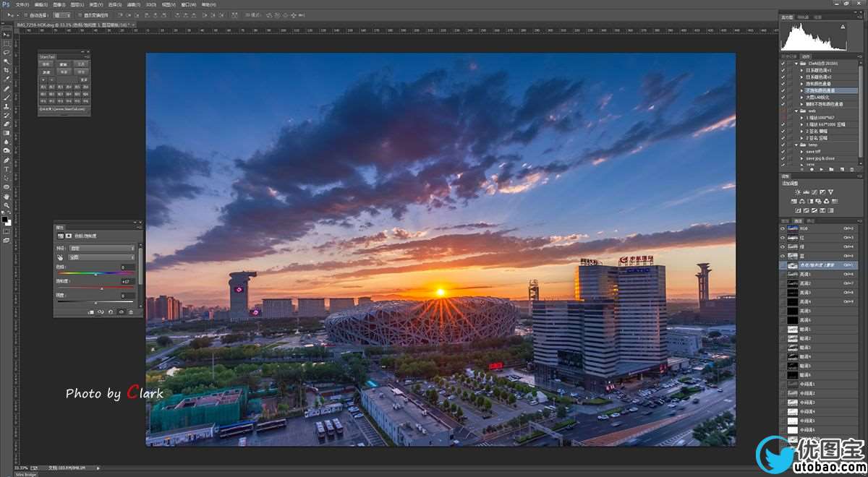Click the foreground color swatch

(x=4, y=219)
